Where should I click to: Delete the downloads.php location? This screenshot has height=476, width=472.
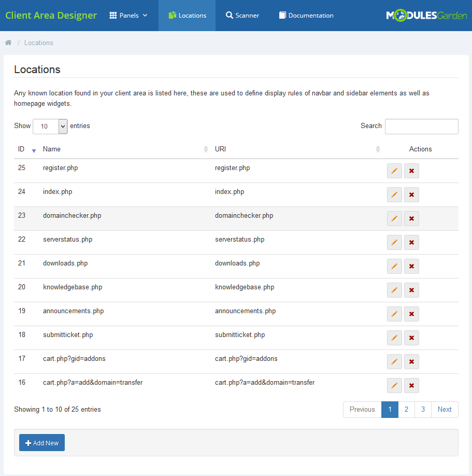pos(411,266)
